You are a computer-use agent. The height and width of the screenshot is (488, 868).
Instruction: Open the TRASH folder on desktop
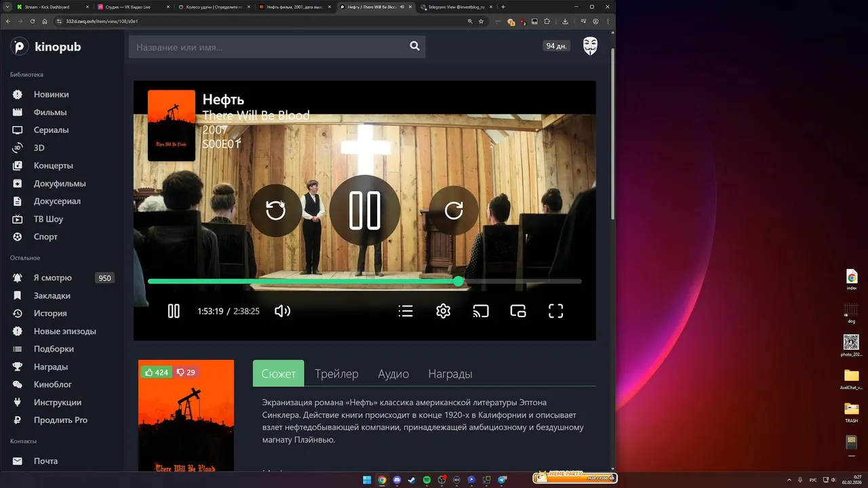pyautogui.click(x=851, y=412)
